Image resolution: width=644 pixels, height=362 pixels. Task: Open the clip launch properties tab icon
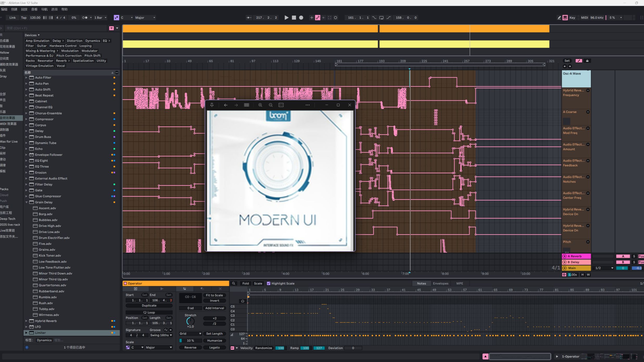136,289
